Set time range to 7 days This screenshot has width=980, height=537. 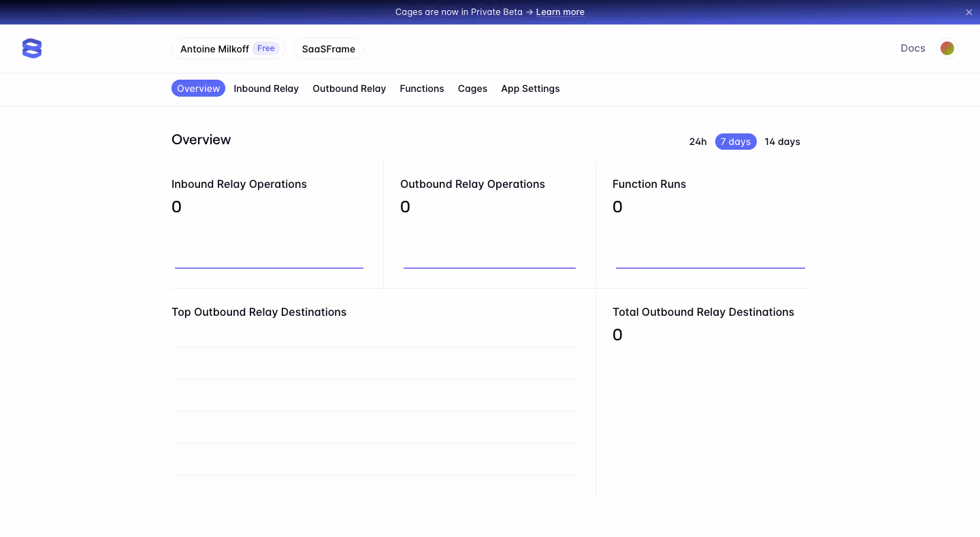pos(736,142)
